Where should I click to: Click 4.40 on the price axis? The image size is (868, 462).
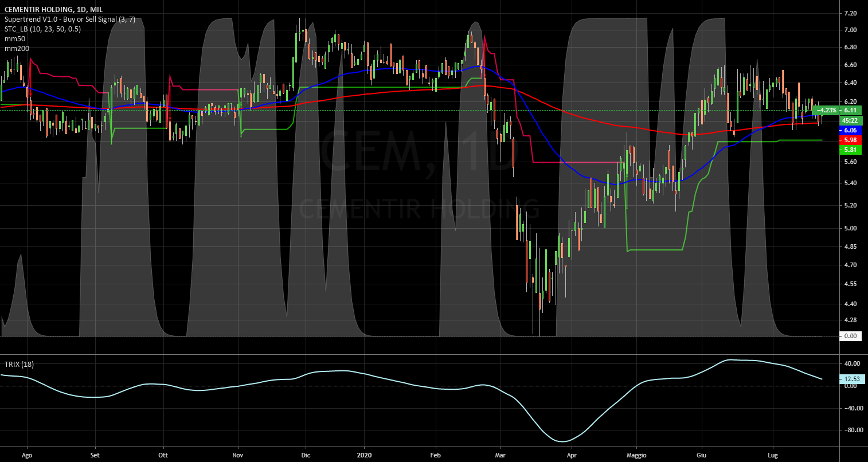tap(851, 304)
